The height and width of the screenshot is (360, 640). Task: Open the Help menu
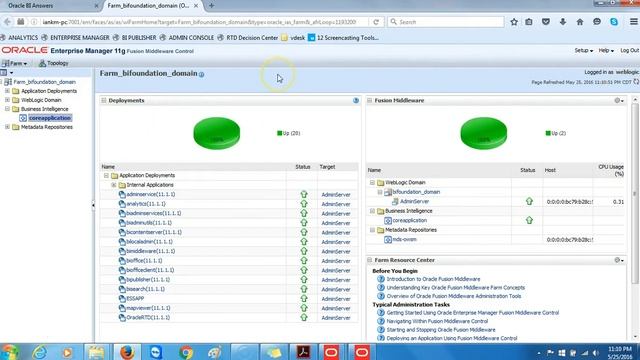[x=606, y=51]
